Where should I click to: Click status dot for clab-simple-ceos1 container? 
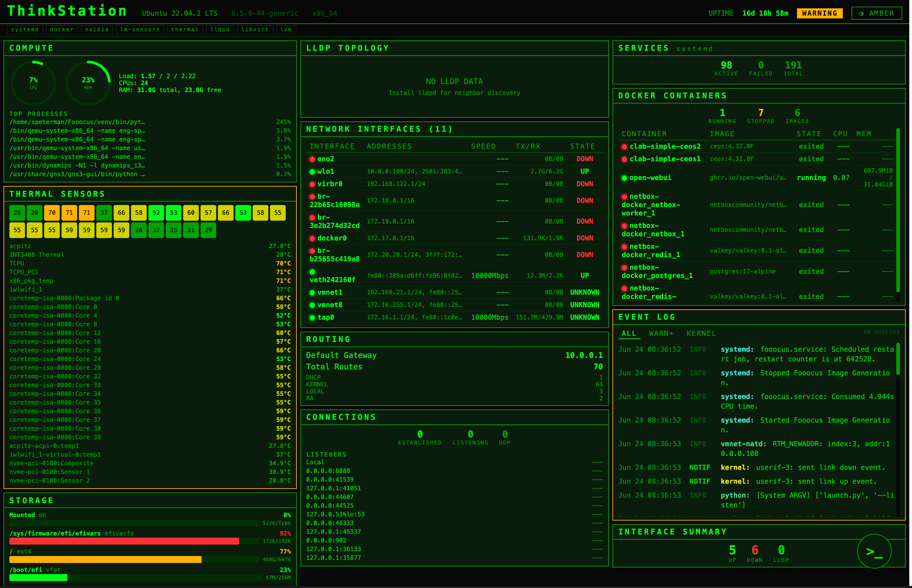click(624, 160)
